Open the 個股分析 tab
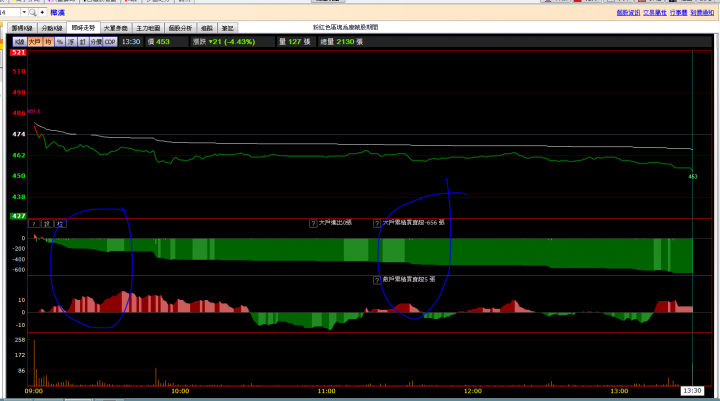The height and width of the screenshot is (401, 720). tap(180, 28)
